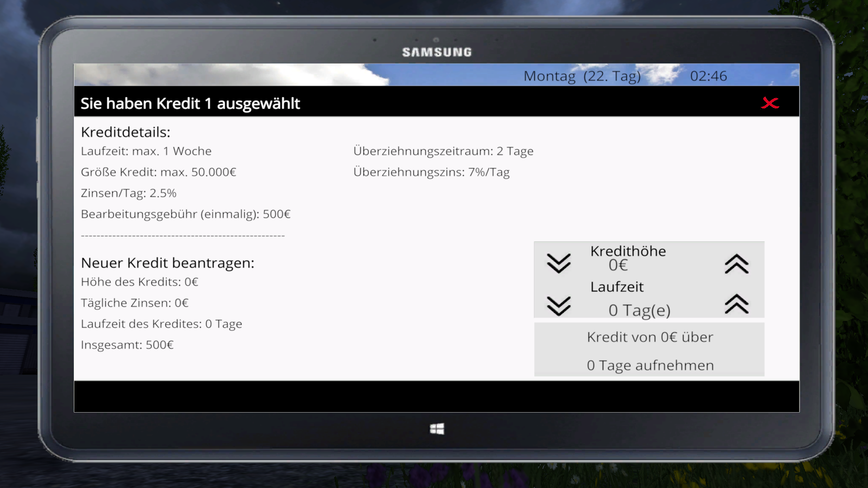Viewport: 868px width, 488px height.
Task: Click the SAMSUNG logo on the tablet bezel
Action: pos(437,52)
